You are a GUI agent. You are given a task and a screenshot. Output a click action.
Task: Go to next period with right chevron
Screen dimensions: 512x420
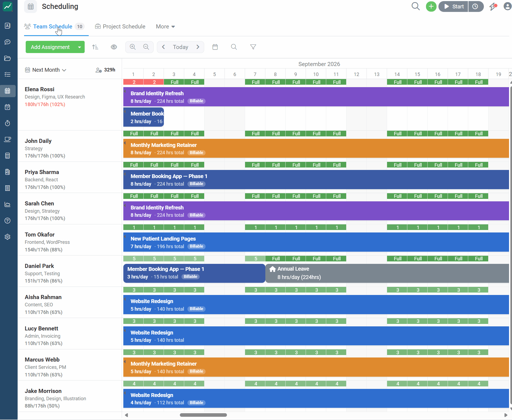pos(198,47)
